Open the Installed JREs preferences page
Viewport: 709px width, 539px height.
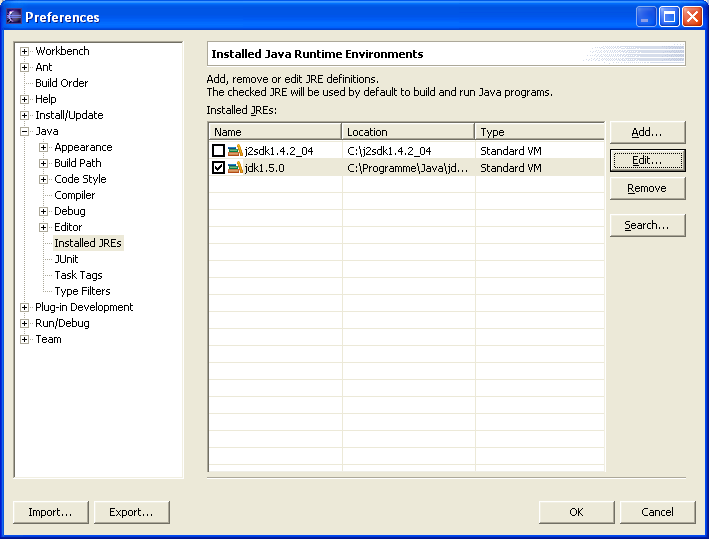pos(88,243)
